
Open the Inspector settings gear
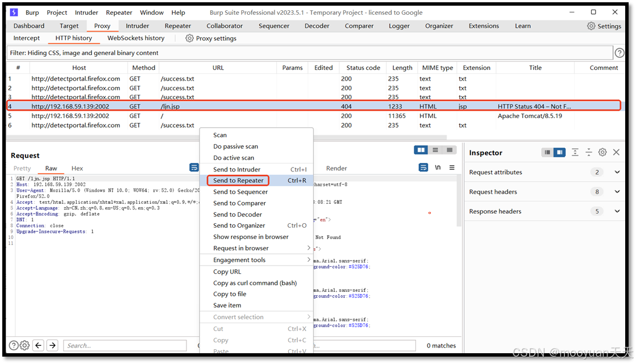[x=602, y=152]
